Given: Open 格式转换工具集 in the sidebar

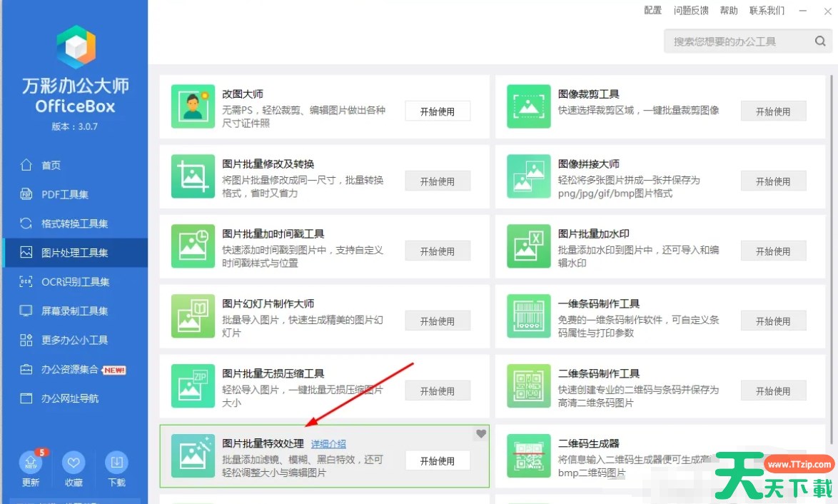Looking at the screenshot, I should (74, 223).
